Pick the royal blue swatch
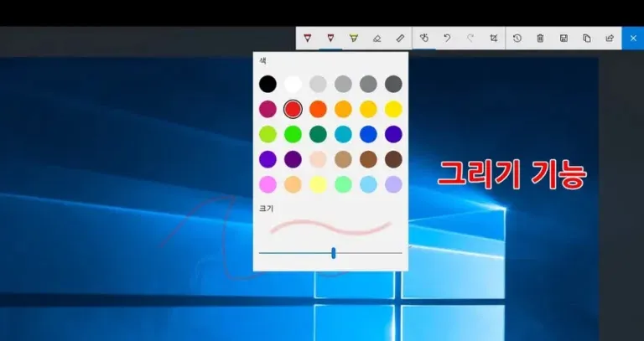The image size is (644, 341). (368, 134)
